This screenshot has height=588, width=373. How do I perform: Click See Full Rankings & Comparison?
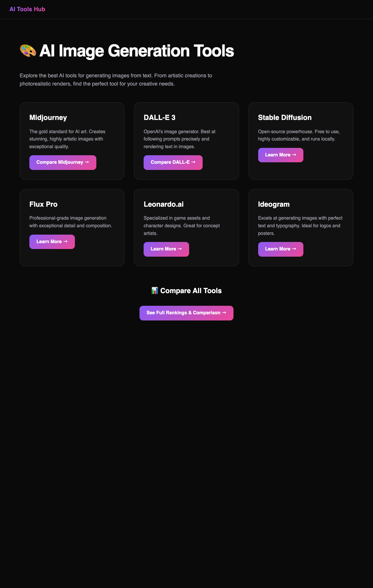coord(186,313)
